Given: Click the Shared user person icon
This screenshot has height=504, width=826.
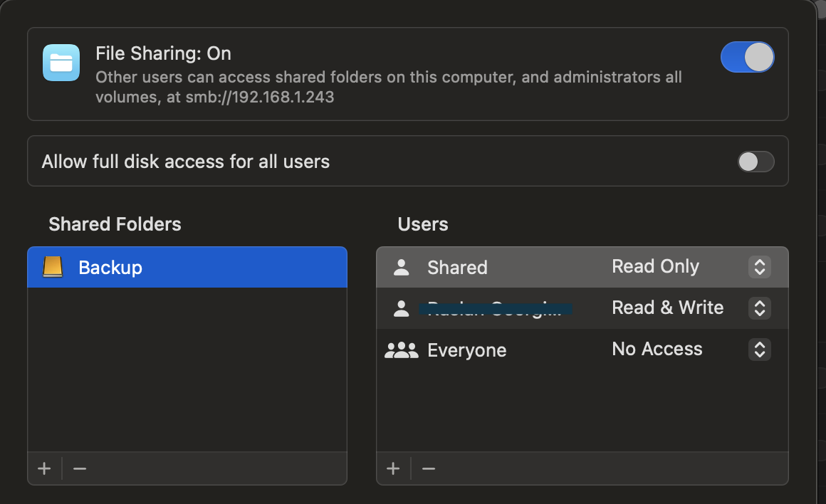Looking at the screenshot, I should [402, 268].
